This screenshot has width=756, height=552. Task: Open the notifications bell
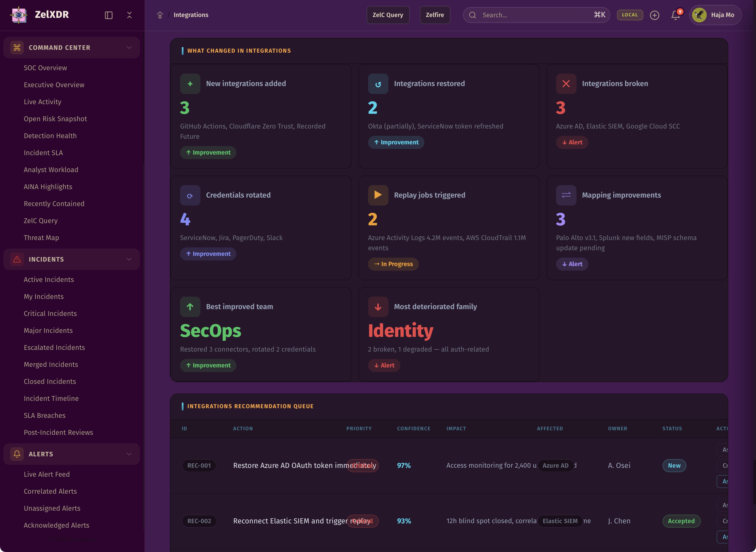pyautogui.click(x=676, y=15)
